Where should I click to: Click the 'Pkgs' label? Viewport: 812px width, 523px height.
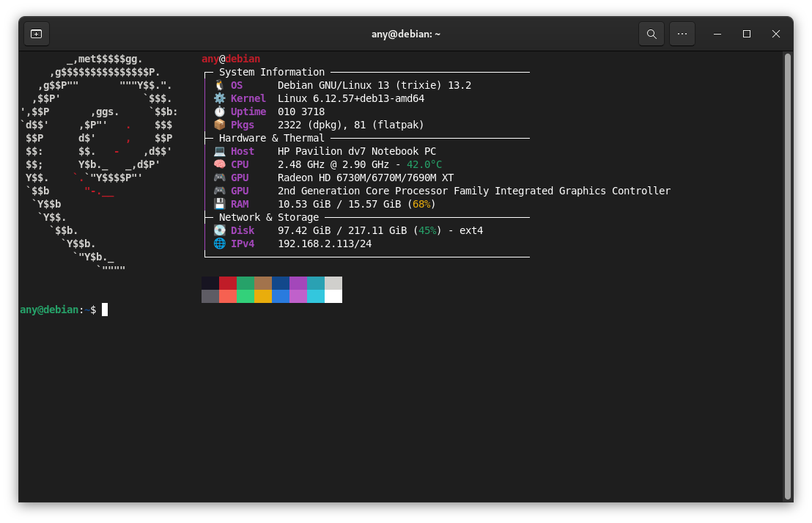coord(243,125)
